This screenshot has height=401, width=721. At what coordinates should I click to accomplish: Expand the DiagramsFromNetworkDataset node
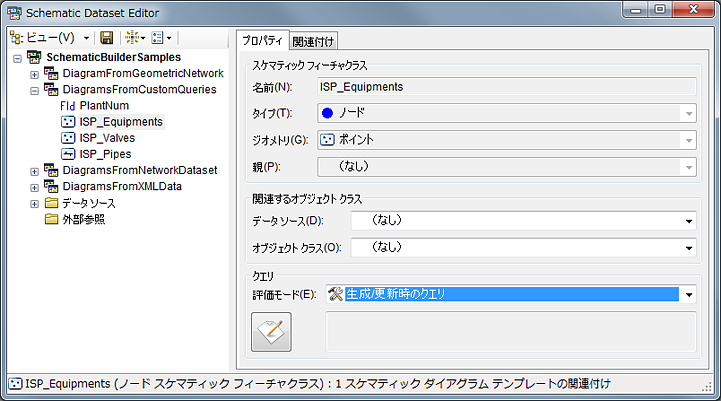[34, 172]
